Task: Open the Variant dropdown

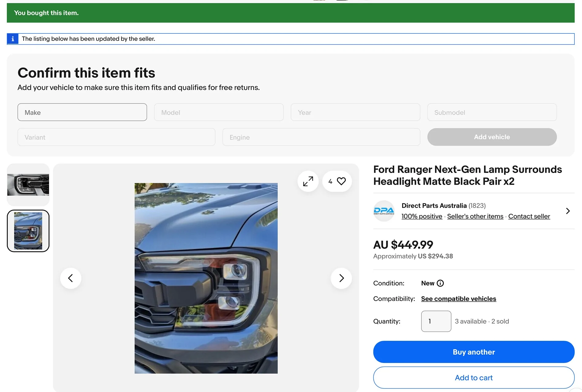Action: [116, 137]
